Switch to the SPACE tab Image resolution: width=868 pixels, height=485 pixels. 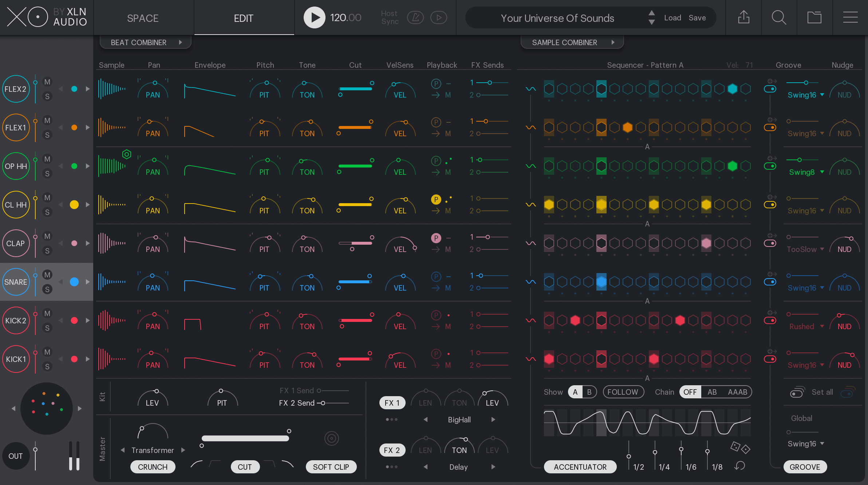pos(142,18)
